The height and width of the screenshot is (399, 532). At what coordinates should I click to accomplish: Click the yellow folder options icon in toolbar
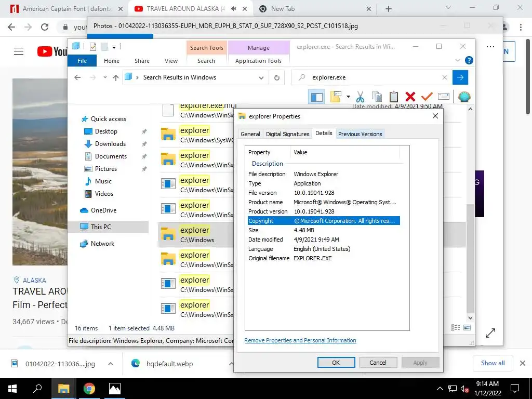[336, 97]
